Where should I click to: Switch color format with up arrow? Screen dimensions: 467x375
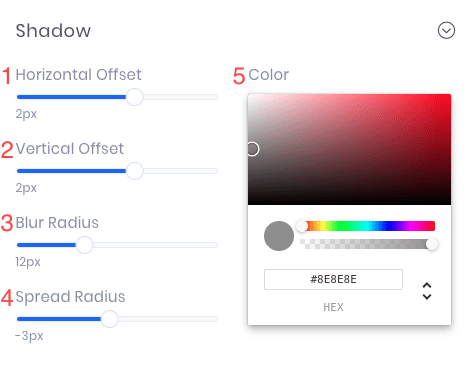point(427,285)
